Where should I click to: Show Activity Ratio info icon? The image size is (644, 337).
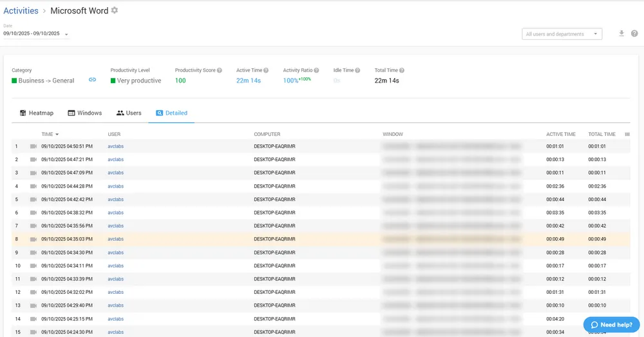click(x=316, y=70)
